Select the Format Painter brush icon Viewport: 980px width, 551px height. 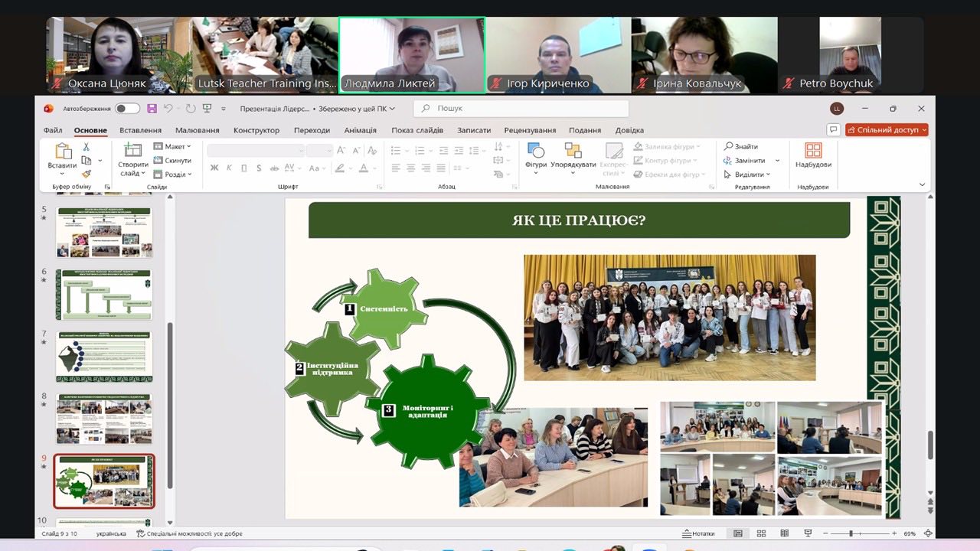(86, 174)
